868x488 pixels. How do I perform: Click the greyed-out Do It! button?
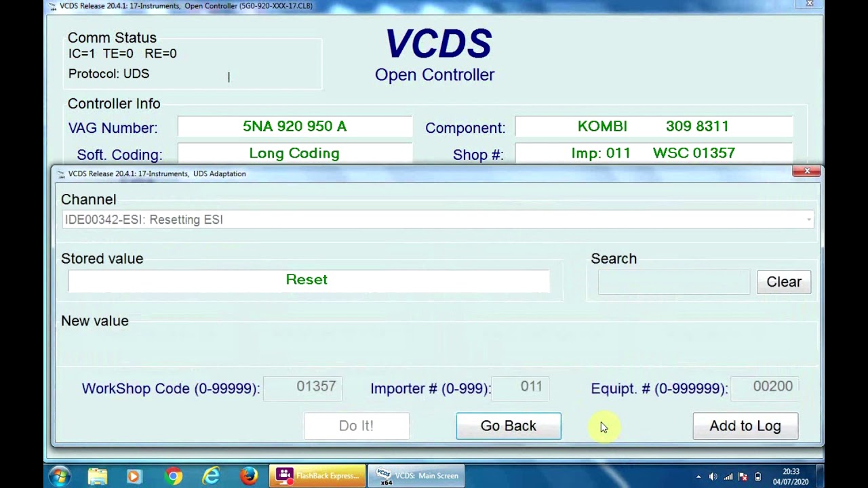pyautogui.click(x=356, y=426)
